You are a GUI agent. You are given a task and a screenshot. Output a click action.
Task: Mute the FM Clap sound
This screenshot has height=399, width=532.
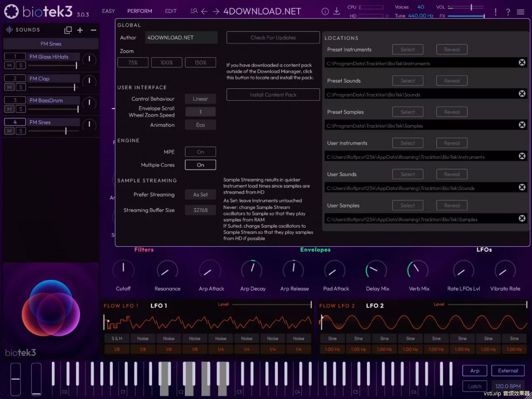[9, 87]
